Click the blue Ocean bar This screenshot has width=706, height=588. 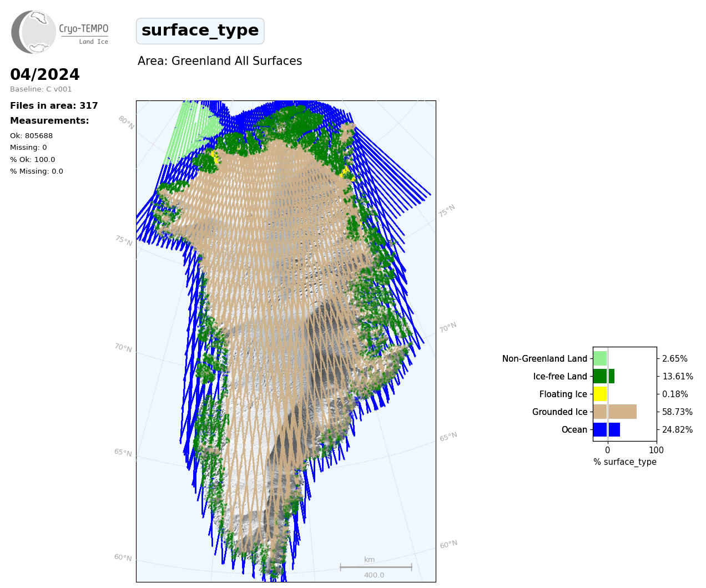(607, 429)
